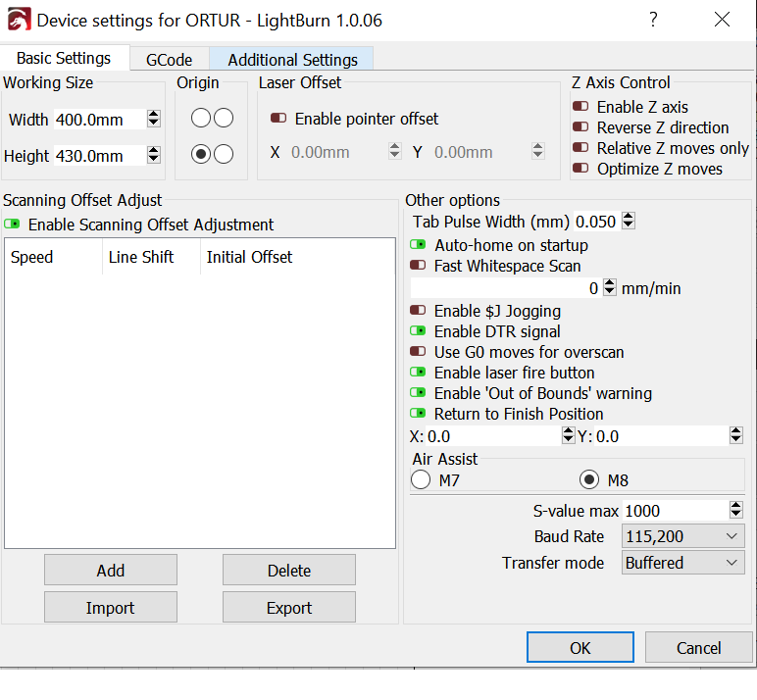Click the S-value max field

[676, 510]
